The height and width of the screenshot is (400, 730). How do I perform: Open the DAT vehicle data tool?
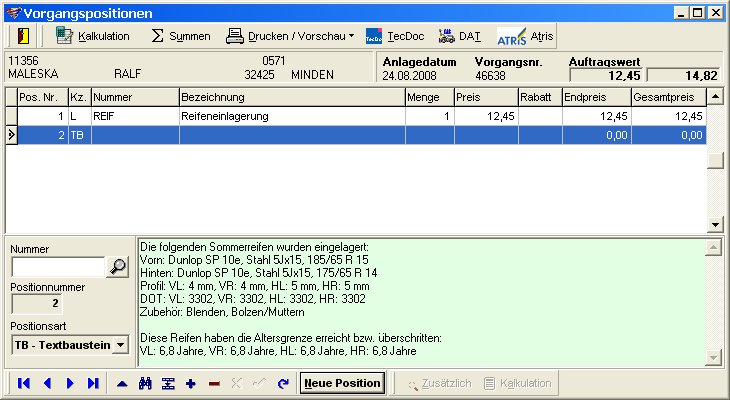click(459, 36)
